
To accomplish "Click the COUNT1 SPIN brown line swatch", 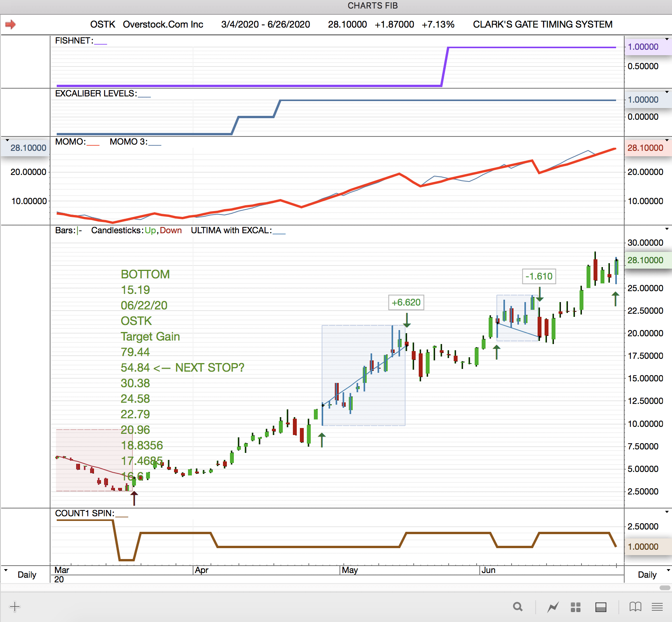I will [122, 516].
